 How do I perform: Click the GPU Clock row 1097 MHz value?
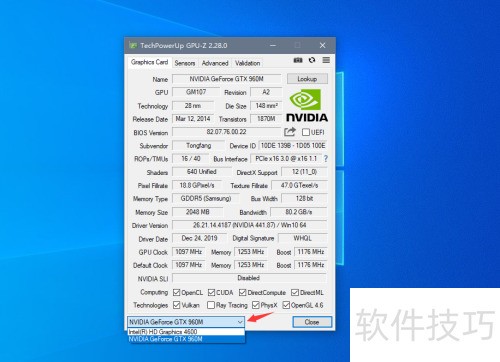pyautogui.click(x=188, y=252)
